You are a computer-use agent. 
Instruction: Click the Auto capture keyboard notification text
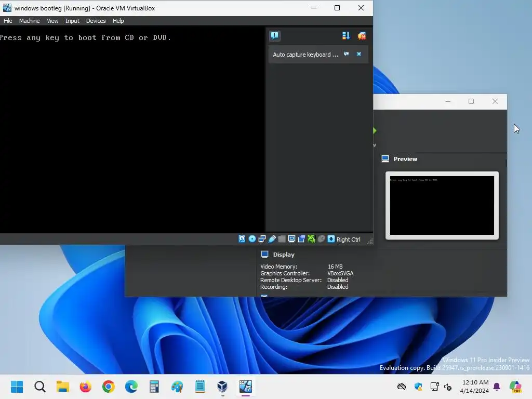pos(305,54)
